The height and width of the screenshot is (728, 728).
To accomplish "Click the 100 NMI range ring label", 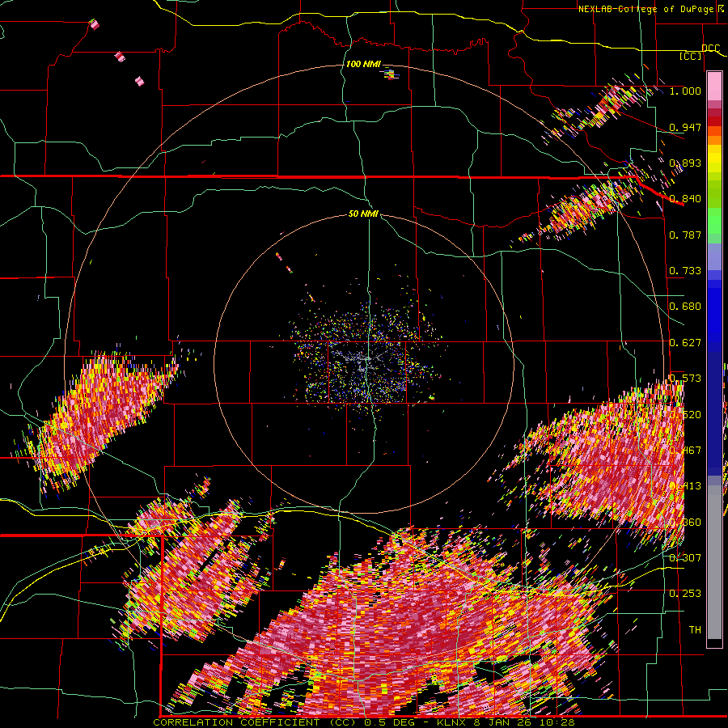I will pyautogui.click(x=363, y=64).
